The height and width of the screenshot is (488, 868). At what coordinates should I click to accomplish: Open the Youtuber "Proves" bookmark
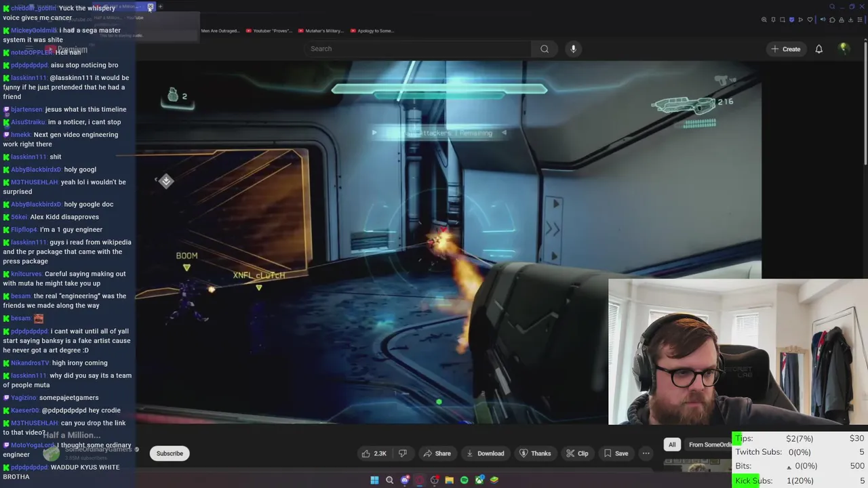(x=269, y=30)
